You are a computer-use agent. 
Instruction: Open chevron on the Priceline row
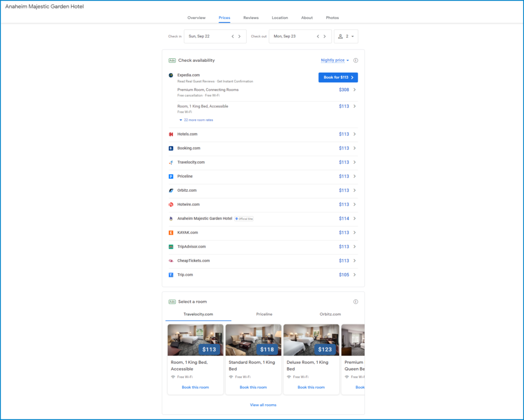coord(355,176)
